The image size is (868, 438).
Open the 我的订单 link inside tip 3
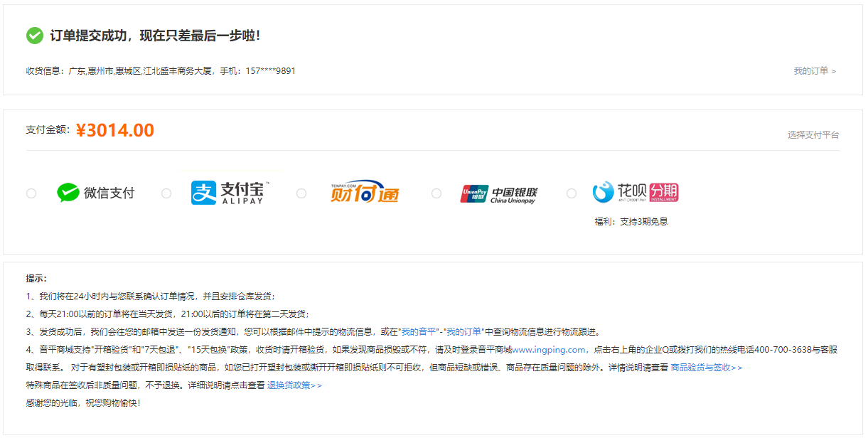point(464,332)
